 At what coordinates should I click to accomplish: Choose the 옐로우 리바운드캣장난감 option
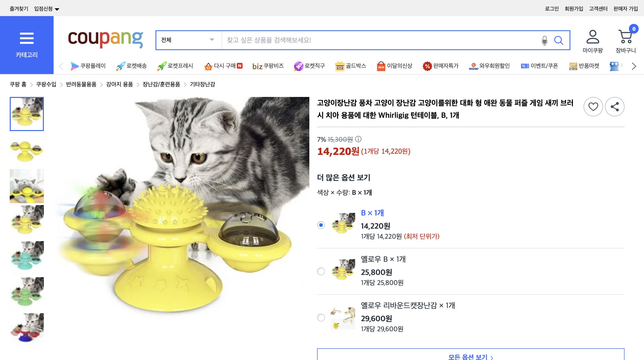pos(321,318)
